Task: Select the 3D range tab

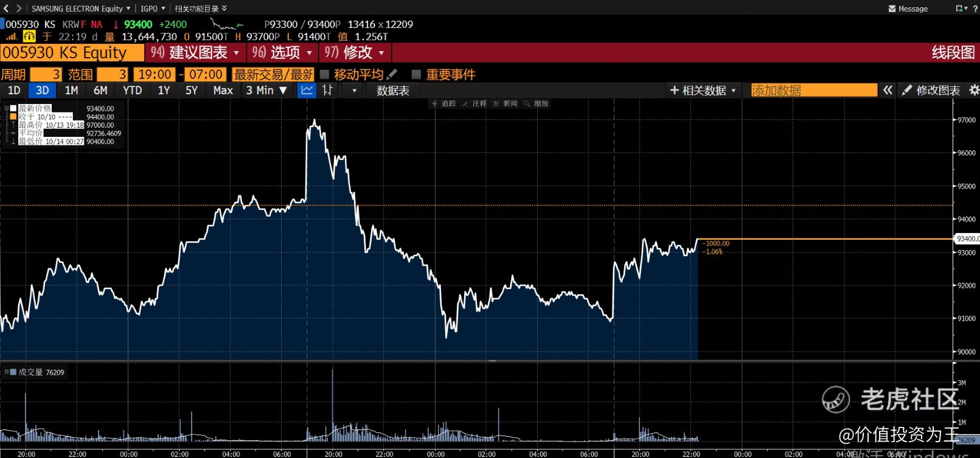Action: click(x=42, y=90)
